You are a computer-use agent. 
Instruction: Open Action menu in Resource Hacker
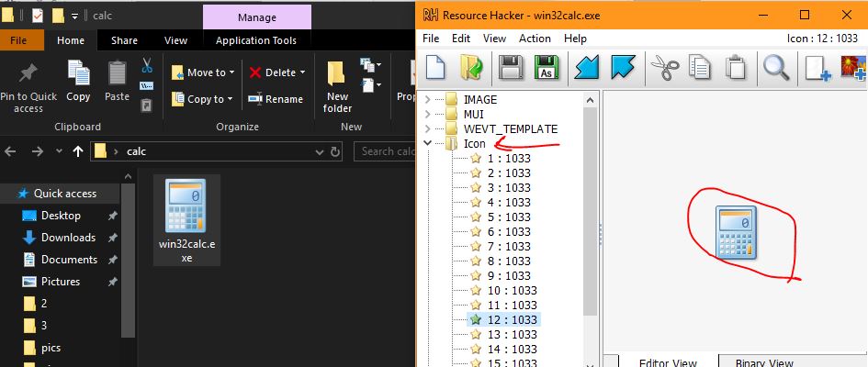tap(535, 39)
